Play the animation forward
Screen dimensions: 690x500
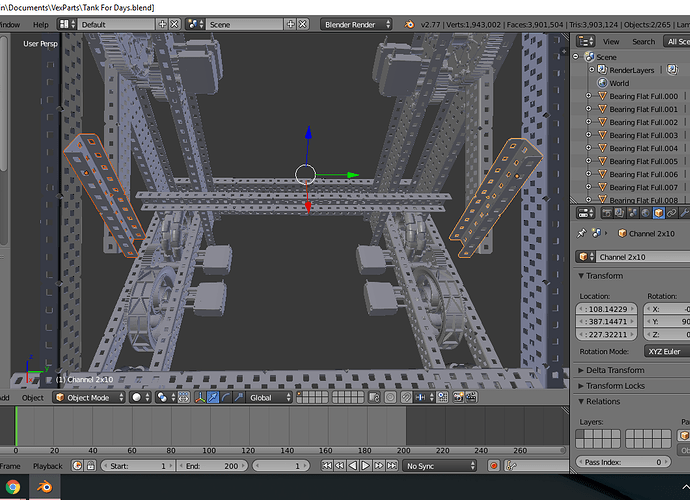[365, 466]
